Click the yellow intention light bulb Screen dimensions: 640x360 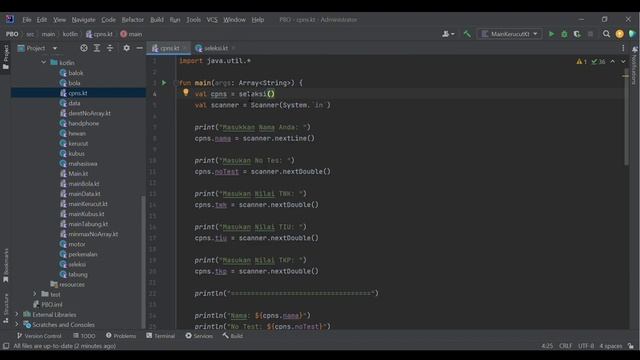(186, 93)
